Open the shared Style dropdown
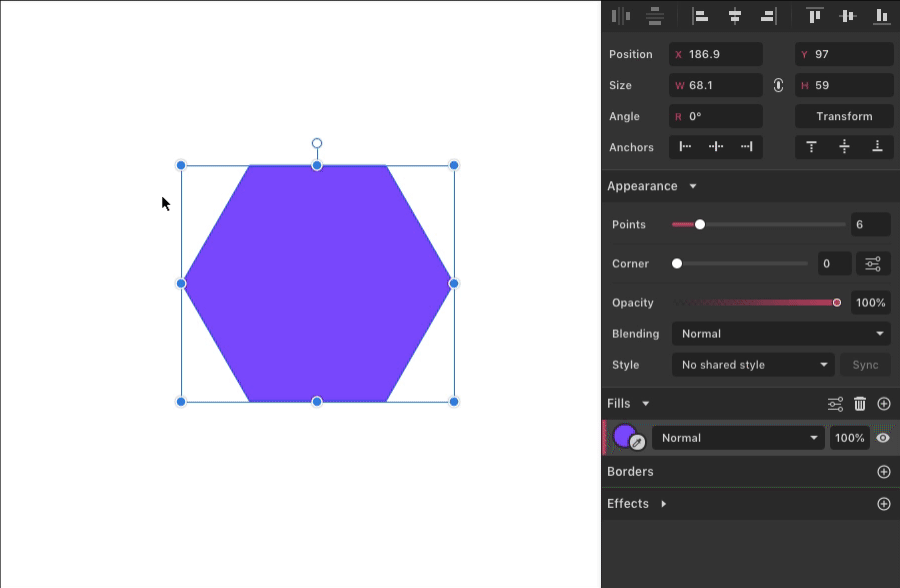This screenshot has width=900, height=588. click(752, 365)
